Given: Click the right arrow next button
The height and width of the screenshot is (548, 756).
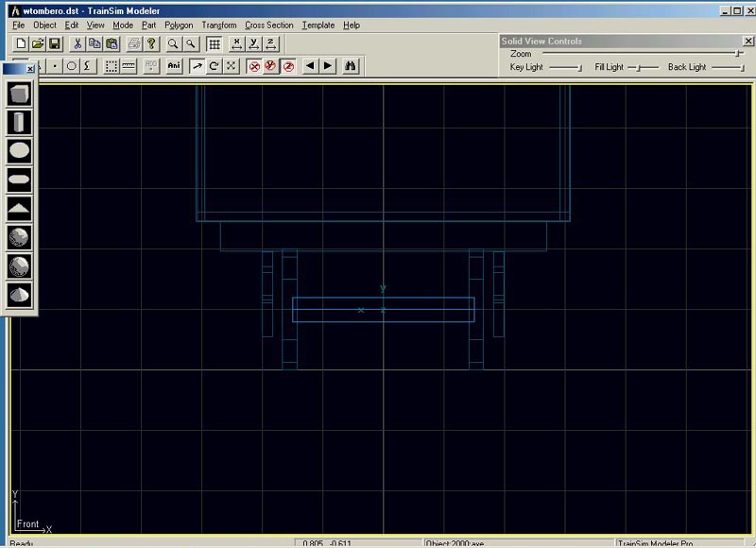Looking at the screenshot, I should coord(327,66).
